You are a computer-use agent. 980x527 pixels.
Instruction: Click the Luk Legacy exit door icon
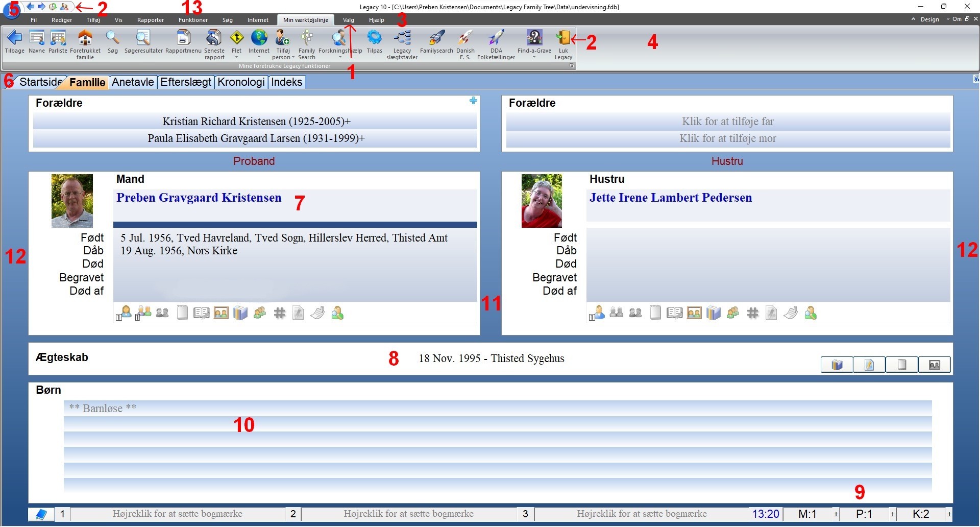(x=563, y=38)
